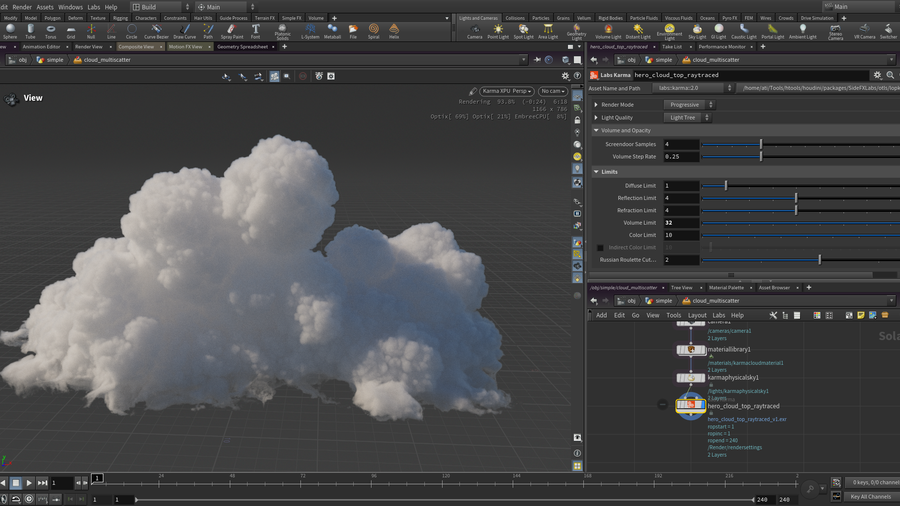The height and width of the screenshot is (506, 900).
Task: Toggle display flag on karmaphysicalsky1 node
Action: coord(703,377)
